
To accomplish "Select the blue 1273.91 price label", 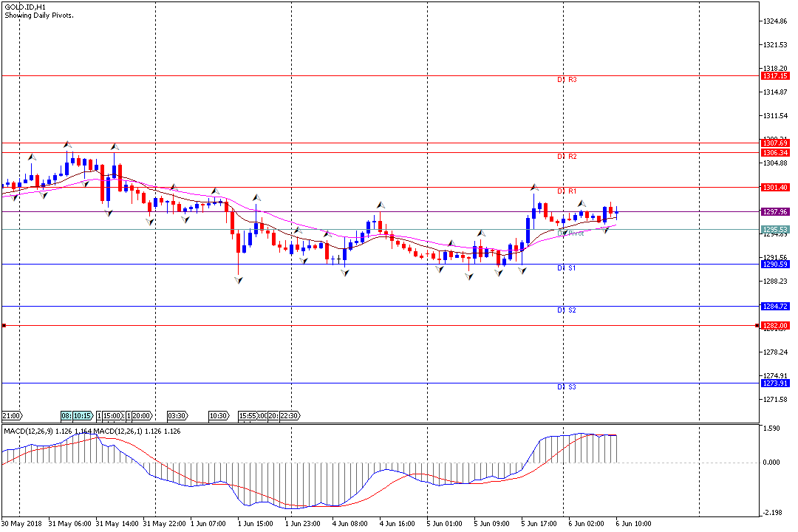I will (775, 383).
